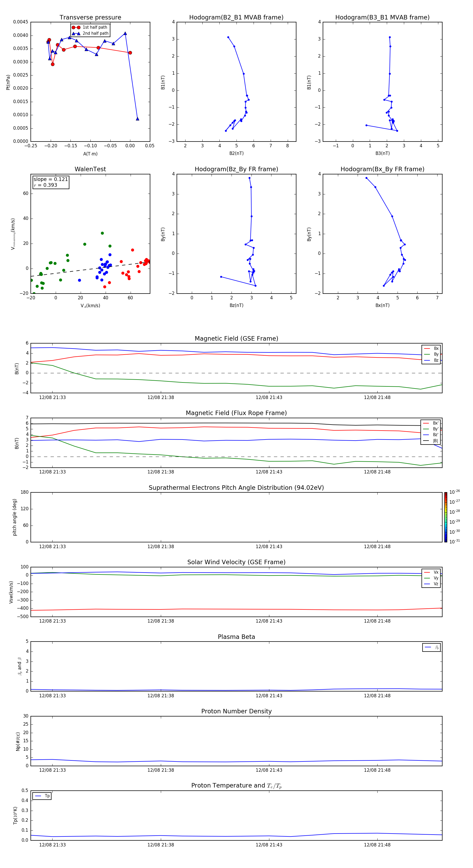Click 'pitch angle (deg)' axis label

pos(14,517)
